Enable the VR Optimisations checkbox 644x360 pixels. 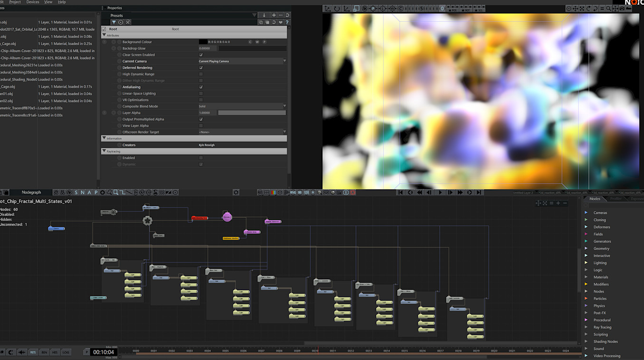coord(201,100)
